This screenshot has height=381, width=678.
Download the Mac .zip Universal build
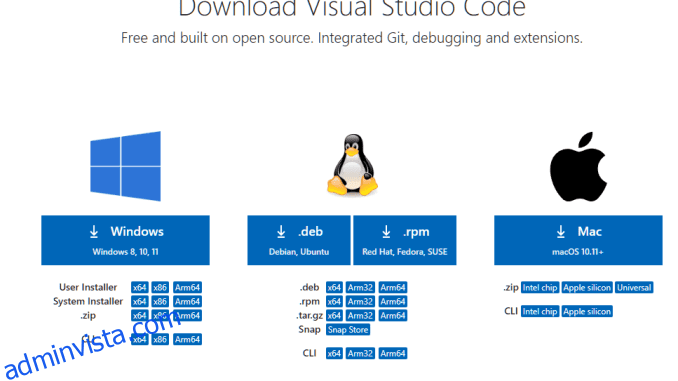(x=634, y=288)
